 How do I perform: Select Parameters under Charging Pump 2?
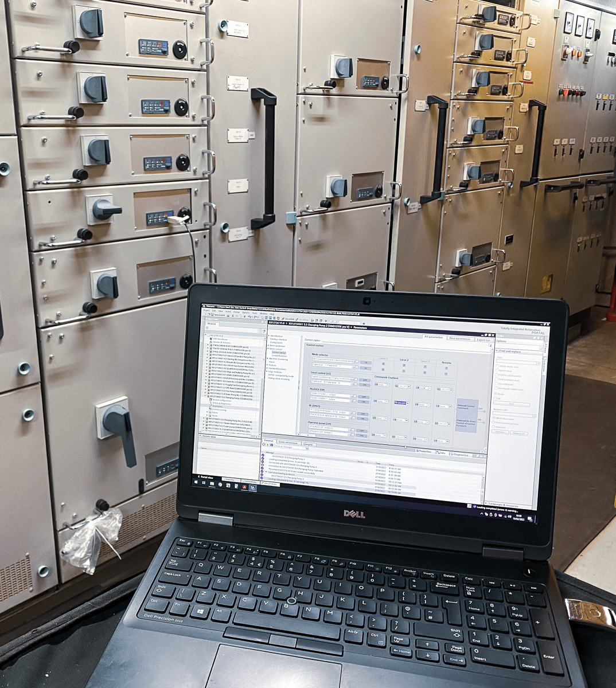pyautogui.click(x=217, y=406)
